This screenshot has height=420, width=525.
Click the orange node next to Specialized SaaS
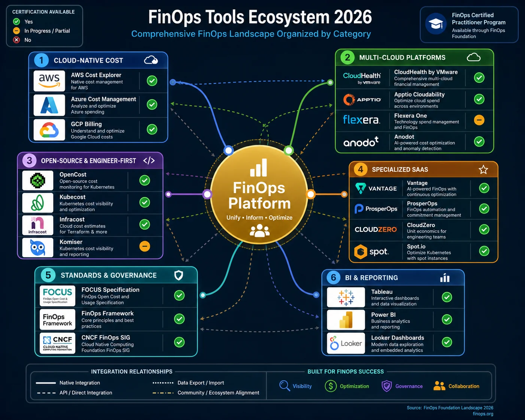pos(344,194)
